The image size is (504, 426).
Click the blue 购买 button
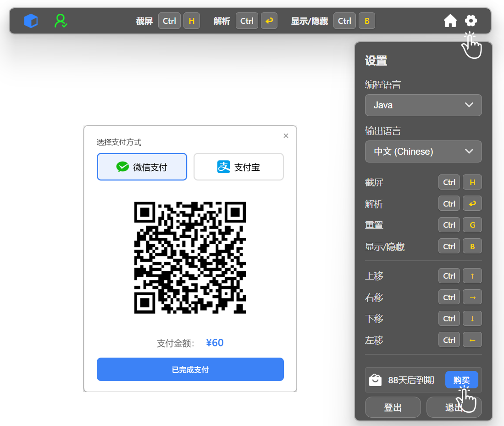coord(461,380)
